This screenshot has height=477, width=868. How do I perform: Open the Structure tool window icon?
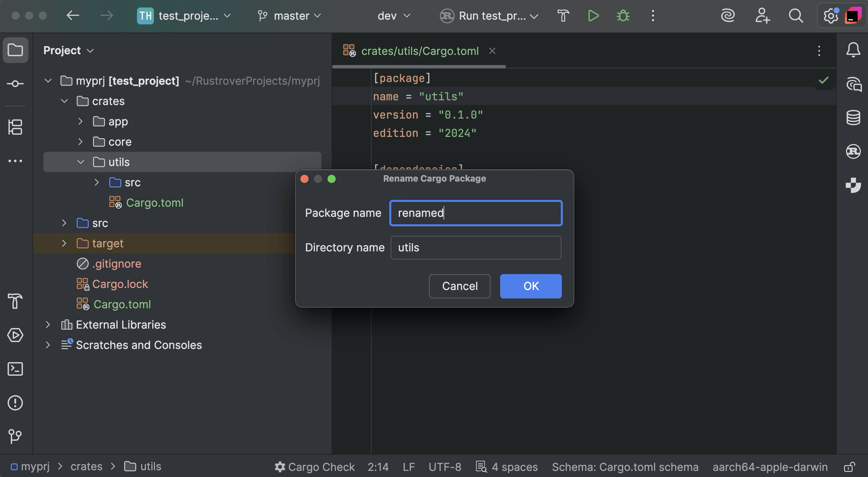tap(15, 127)
